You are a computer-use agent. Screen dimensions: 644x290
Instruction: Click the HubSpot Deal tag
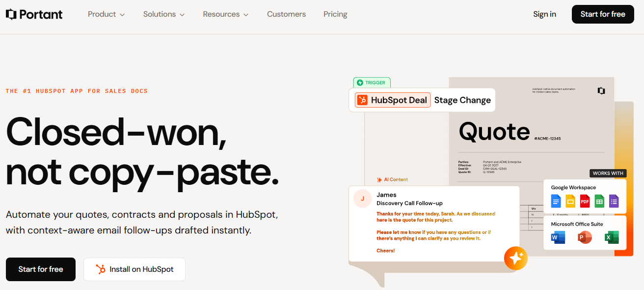pyautogui.click(x=393, y=100)
